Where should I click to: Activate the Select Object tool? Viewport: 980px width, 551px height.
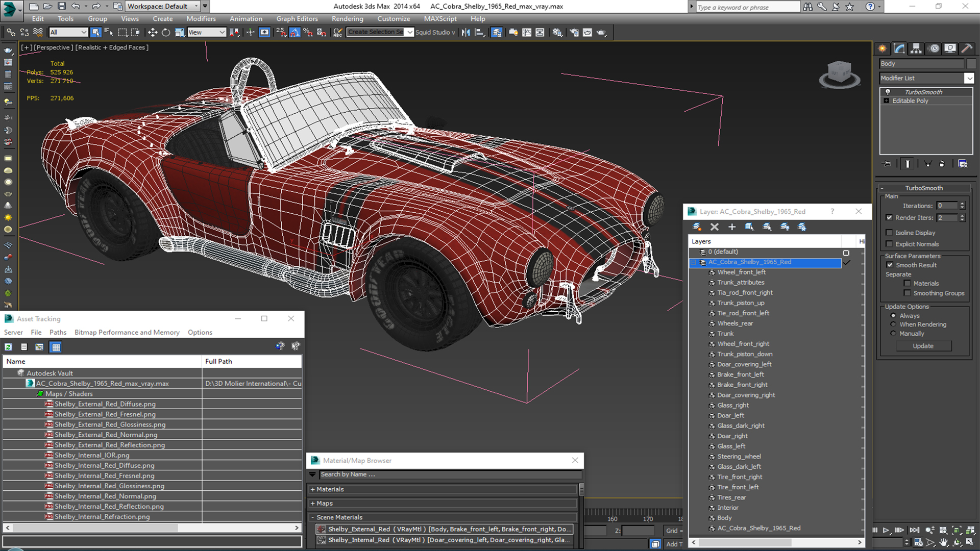(95, 32)
